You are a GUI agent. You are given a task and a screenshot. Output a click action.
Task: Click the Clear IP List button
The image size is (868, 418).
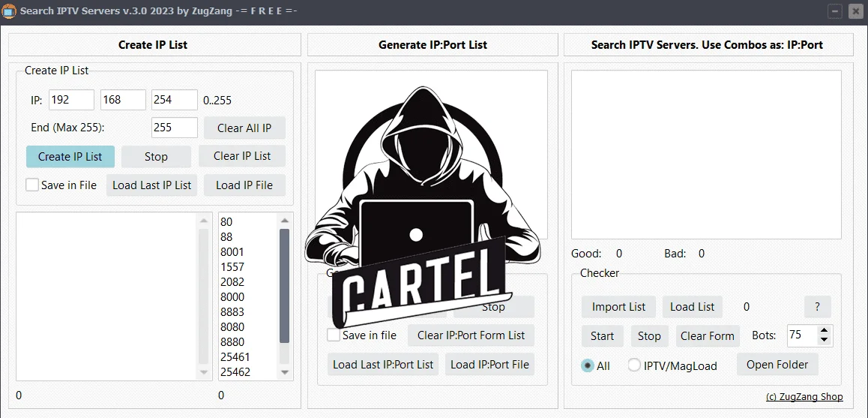pyautogui.click(x=242, y=156)
